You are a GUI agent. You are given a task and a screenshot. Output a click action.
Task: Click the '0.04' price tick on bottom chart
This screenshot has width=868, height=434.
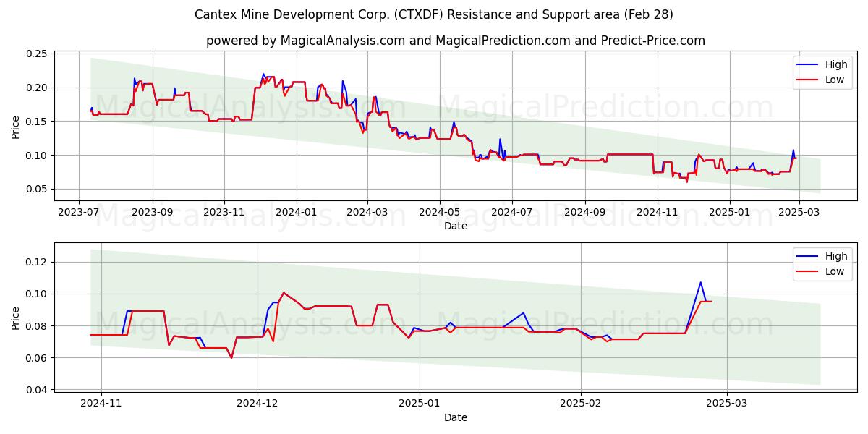pyautogui.click(x=37, y=390)
